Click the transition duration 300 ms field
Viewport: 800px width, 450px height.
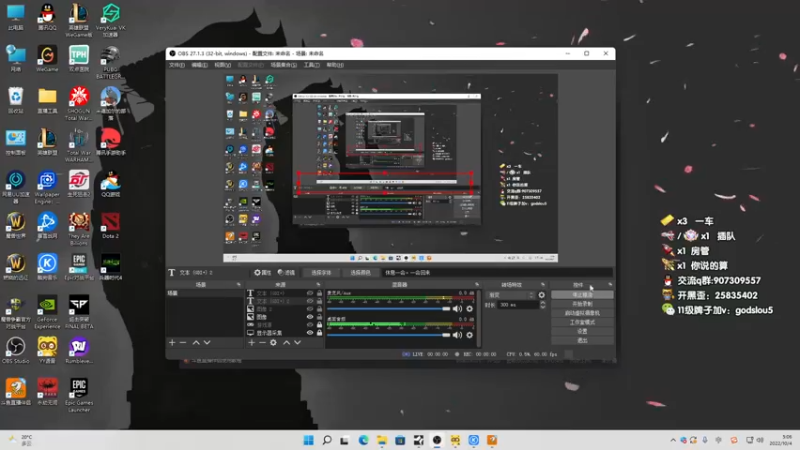[518, 305]
